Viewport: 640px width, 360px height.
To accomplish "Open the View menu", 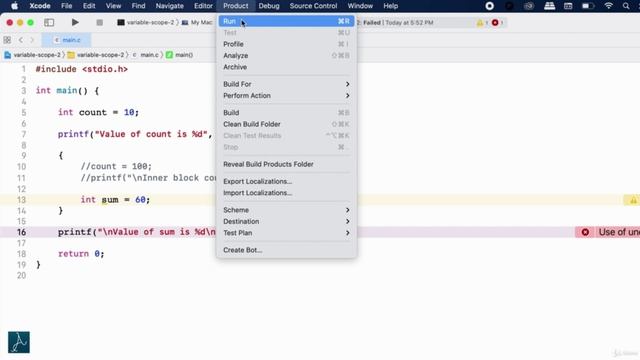I will click(x=113, y=6).
